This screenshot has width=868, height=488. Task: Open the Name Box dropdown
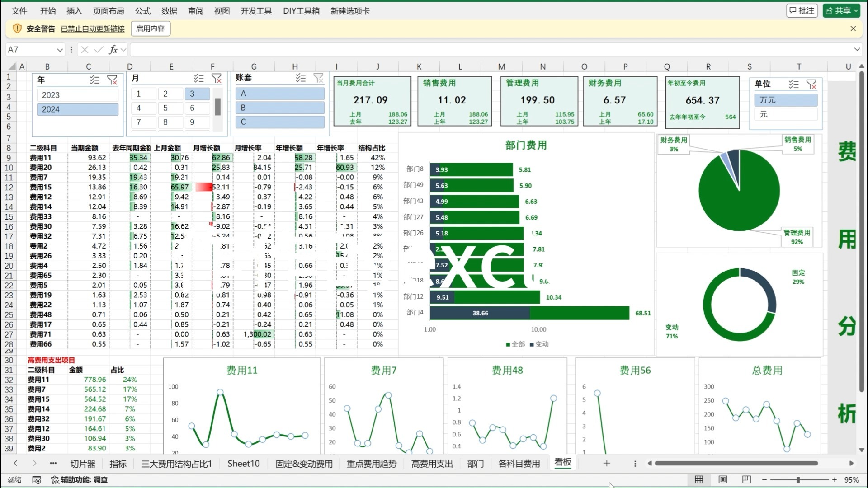[60, 50]
